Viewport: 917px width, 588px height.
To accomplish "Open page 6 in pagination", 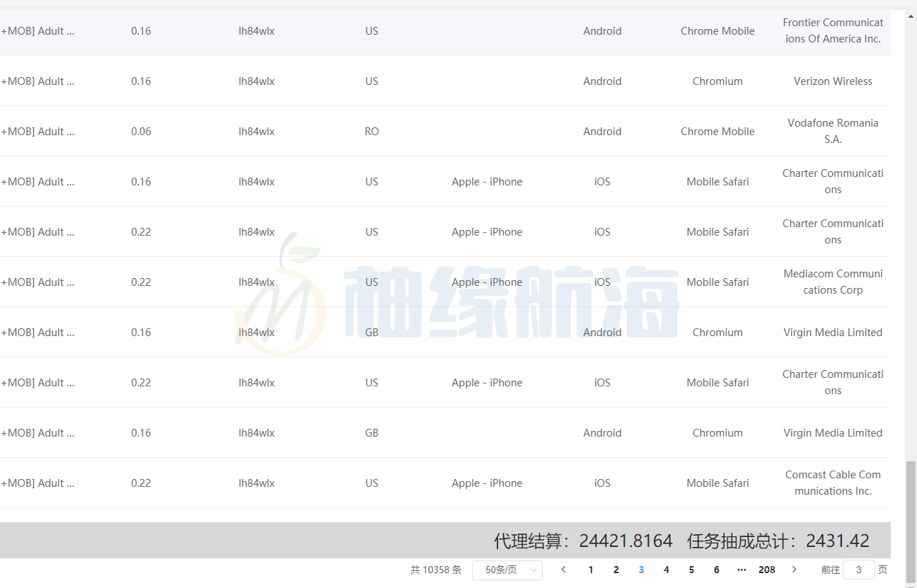I will click(x=717, y=570).
